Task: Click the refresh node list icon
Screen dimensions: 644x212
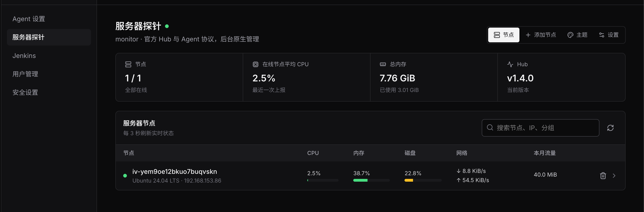Action: point(610,128)
